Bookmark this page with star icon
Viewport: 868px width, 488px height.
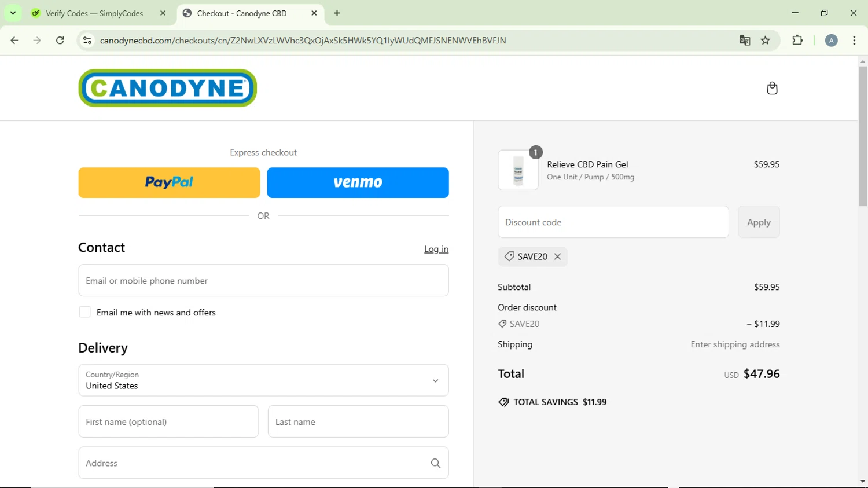(x=766, y=41)
